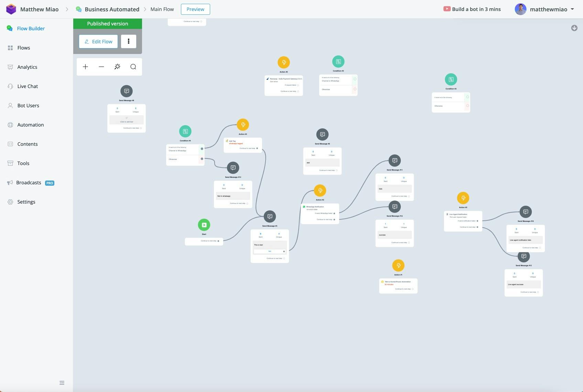This screenshot has height=392, width=583.
Task: Open Flow Builder in the sidebar
Action: (x=31, y=29)
